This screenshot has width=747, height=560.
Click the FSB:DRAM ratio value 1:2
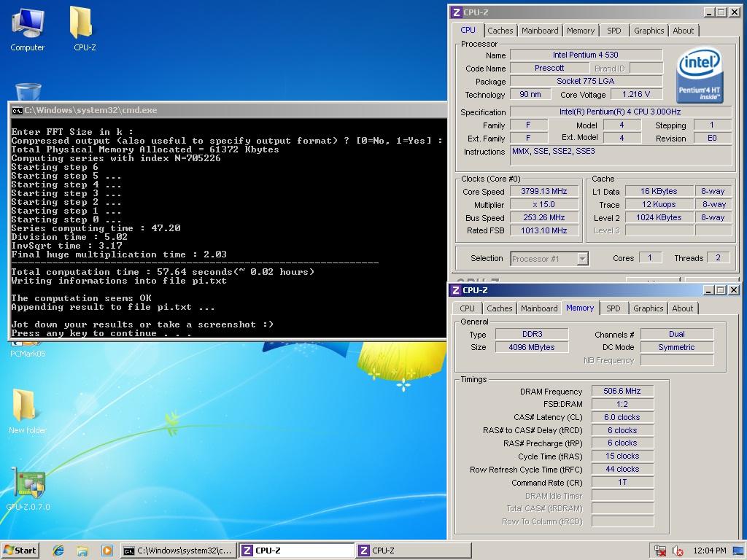[622, 404]
